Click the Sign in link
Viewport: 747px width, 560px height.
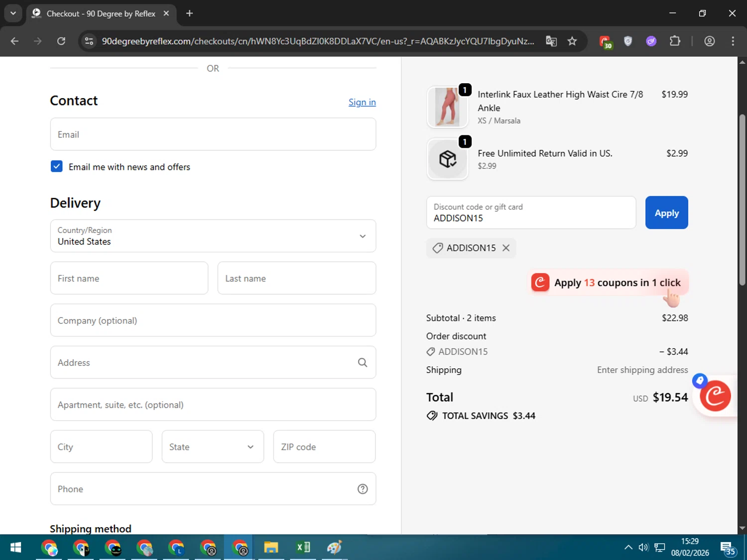[x=362, y=102]
